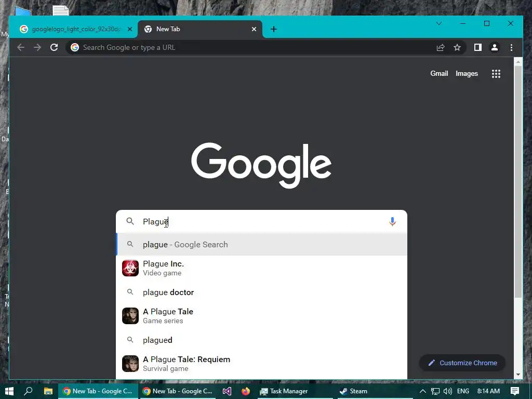This screenshot has height=399, width=532.
Task: Open Chrome three-dot menu
Action: [511, 47]
